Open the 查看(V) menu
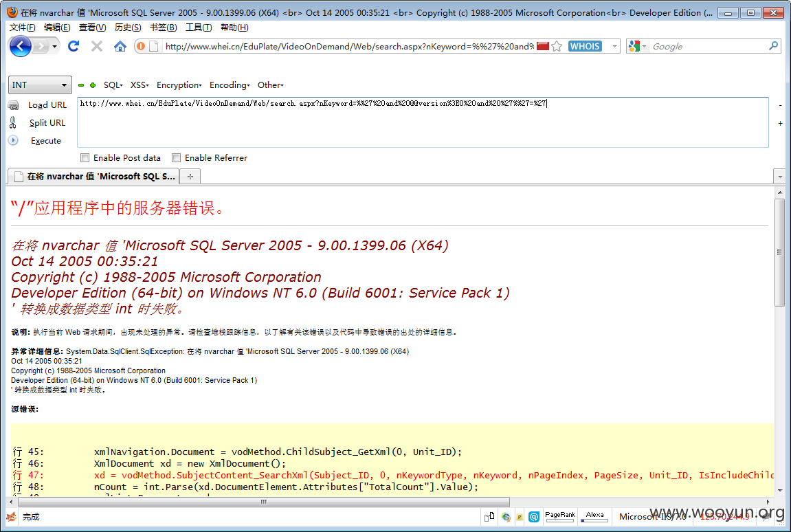 (92, 27)
